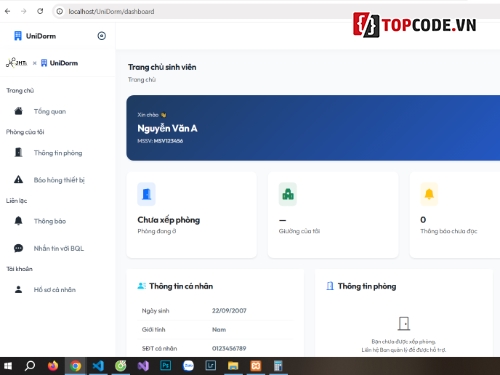Click the warning triangle icon in sidebar
This screenshot has width=500, height=375.
point(19,180)
